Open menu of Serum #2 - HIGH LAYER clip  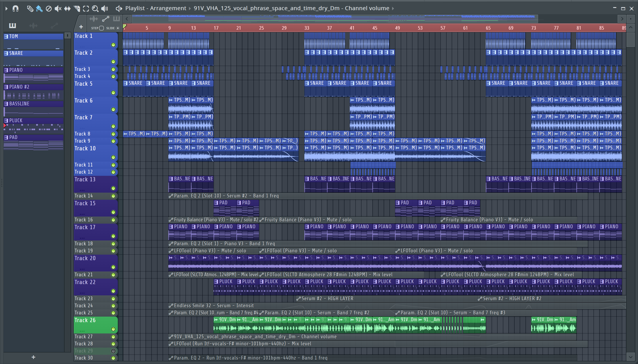(x=298, y=298)
